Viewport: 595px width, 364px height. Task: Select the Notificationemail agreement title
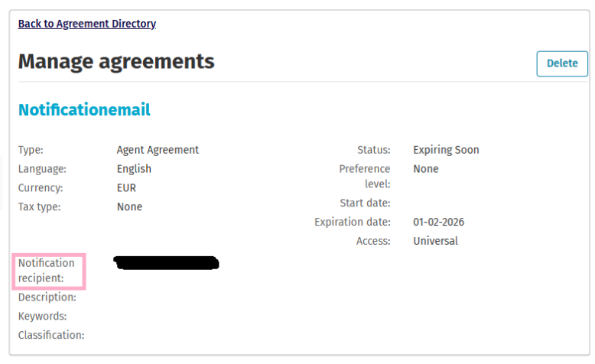click(84, 110)
